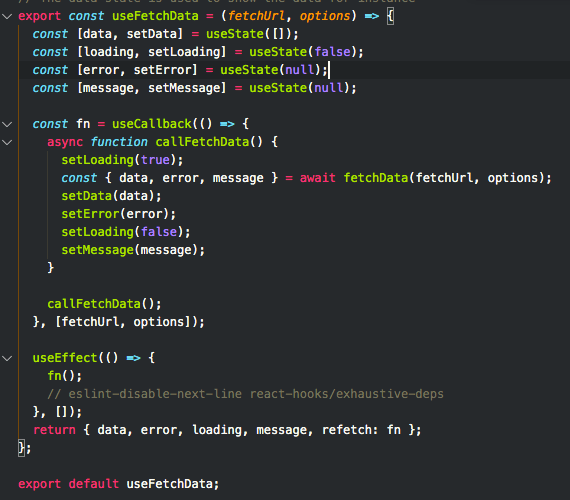Click the eslint-disable-next-line comment
This screenshot has height=500, width=570.
(245, 394)
